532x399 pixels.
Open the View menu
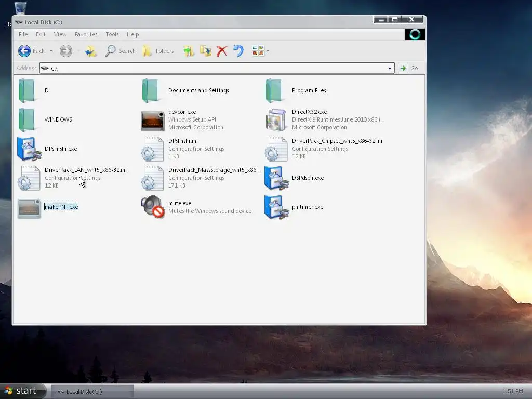60,34
